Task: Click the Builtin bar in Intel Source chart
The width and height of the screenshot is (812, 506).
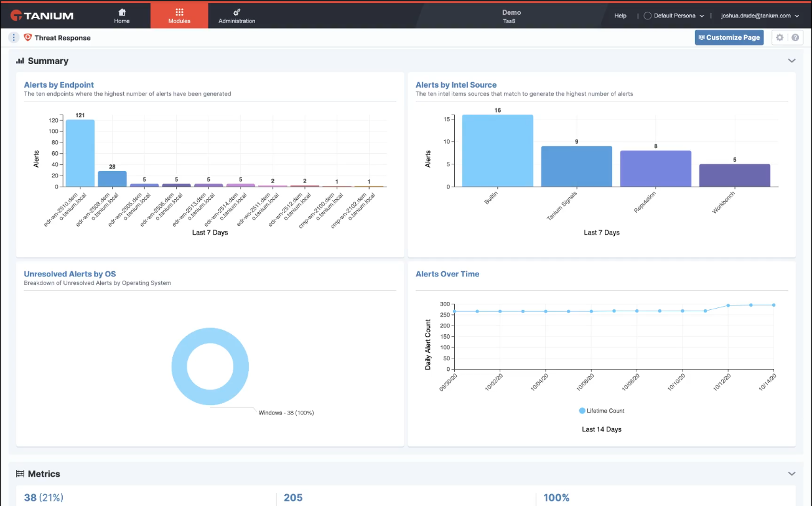Action: (497, 151)
